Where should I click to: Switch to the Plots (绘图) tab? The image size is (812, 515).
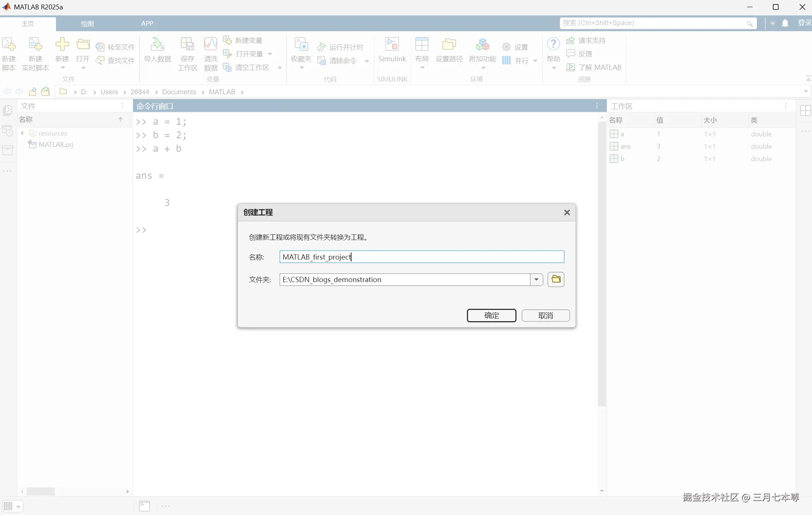(87, 24)
